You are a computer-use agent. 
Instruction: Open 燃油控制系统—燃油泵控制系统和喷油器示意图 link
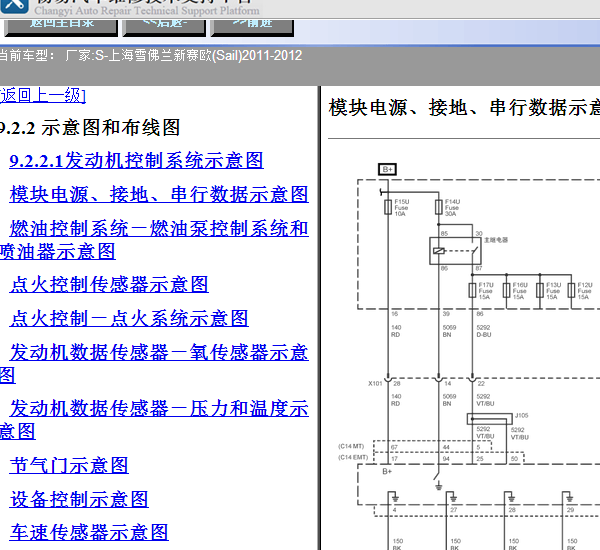click(x=155, y=240)
